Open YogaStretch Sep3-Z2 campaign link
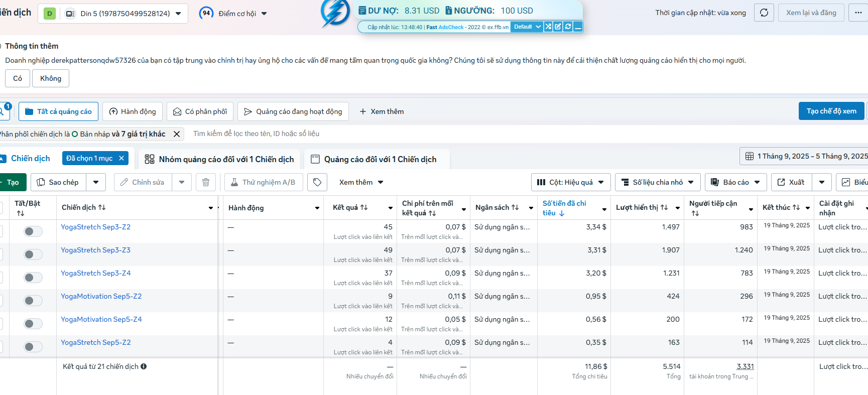868x395 pixels. (96, 227)
